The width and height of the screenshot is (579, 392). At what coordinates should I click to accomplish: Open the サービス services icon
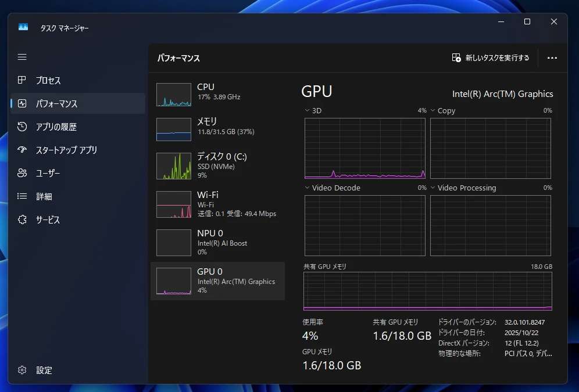[x=22, y=220]
